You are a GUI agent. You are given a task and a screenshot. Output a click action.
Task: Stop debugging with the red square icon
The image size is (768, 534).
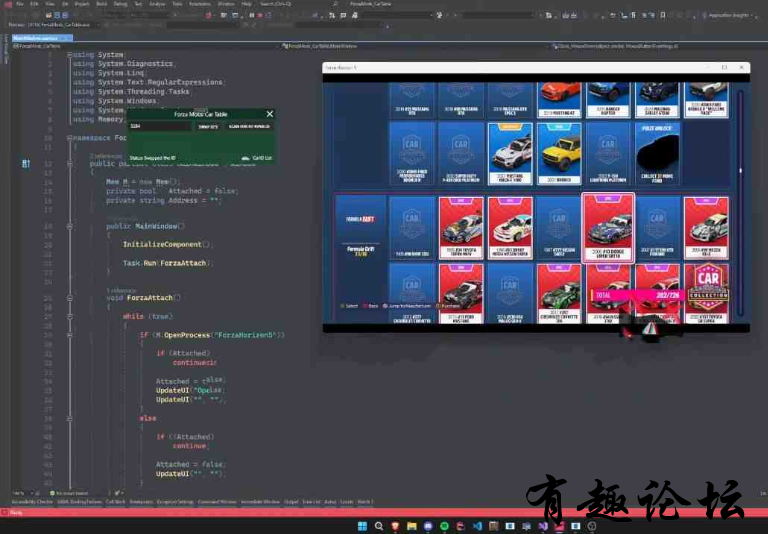260,15
